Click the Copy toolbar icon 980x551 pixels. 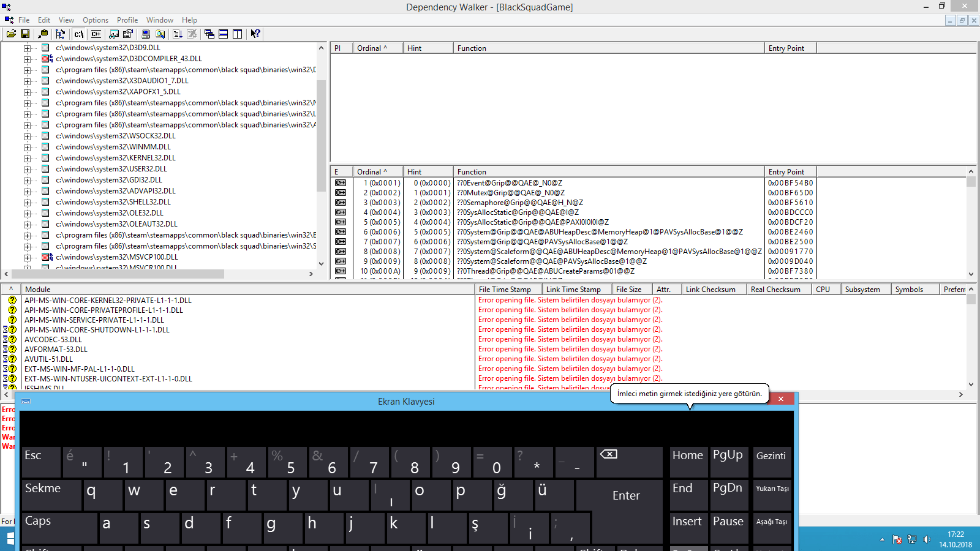pyautogui.click(x=43, y=34)
